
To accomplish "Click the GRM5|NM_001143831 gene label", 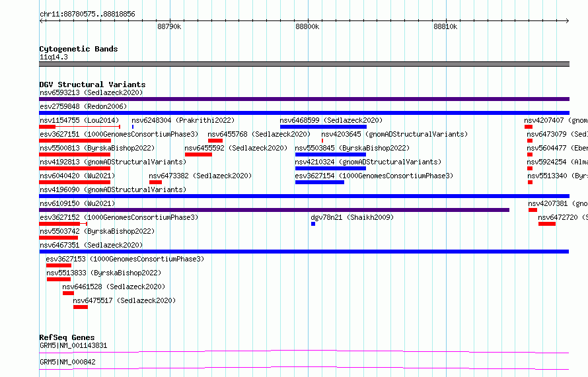I will click(x=73, y=345).
